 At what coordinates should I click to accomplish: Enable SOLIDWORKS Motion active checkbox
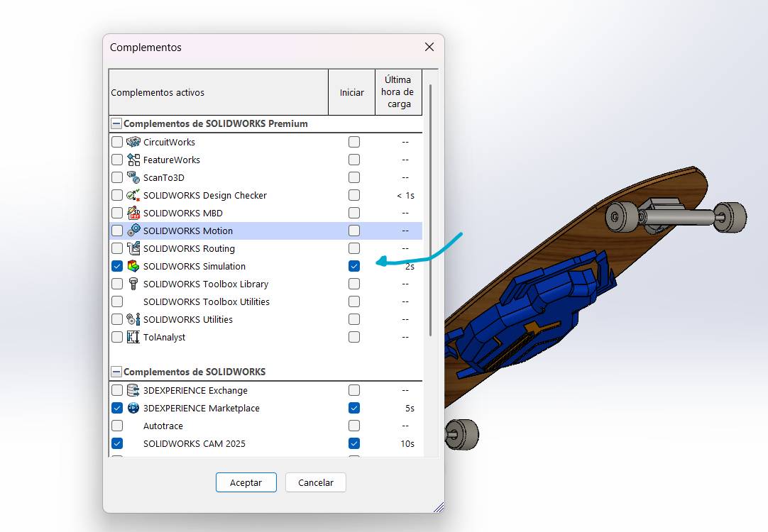(117, 231)
